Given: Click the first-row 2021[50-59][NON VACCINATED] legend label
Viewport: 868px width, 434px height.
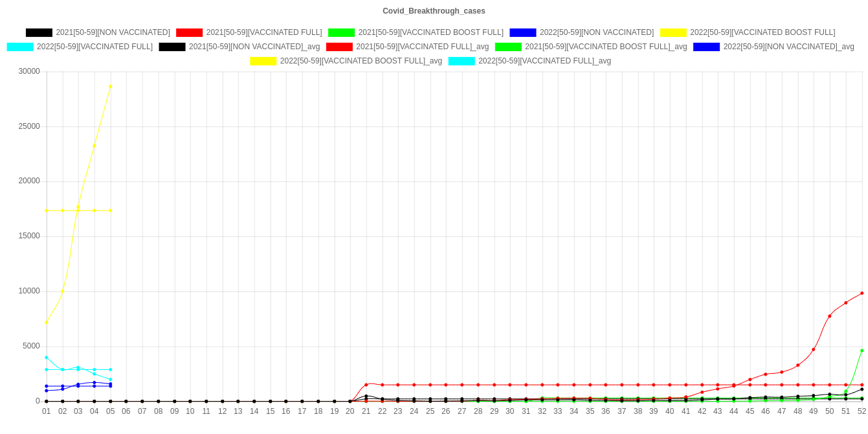Looking at the screenshot, I should click(113, 32).
